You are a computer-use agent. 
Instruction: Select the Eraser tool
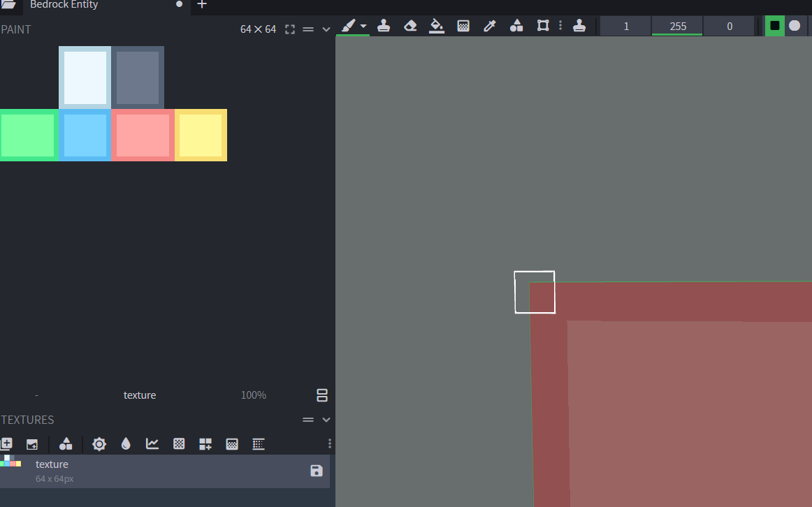click(x=410, y=26)
